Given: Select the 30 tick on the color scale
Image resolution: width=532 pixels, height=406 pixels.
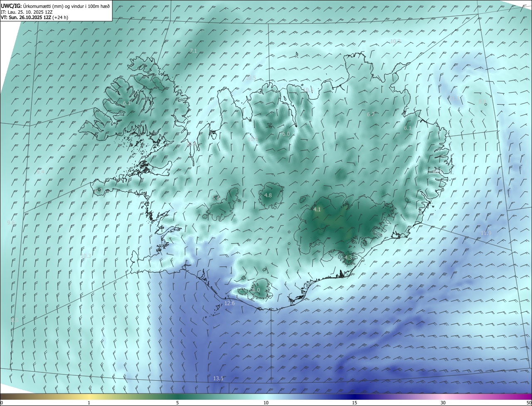Looking at the screenshot, I should point(443,403).
